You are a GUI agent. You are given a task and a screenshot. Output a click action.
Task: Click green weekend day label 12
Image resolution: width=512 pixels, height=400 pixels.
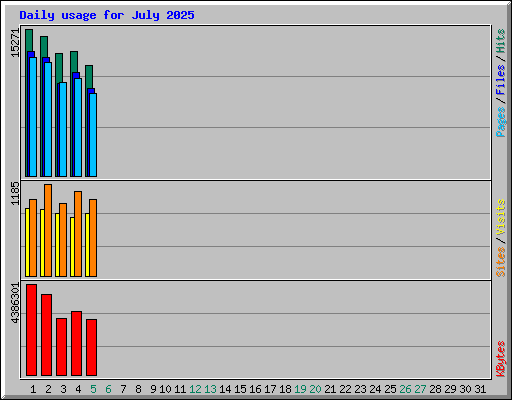click(x=195, y=389)
